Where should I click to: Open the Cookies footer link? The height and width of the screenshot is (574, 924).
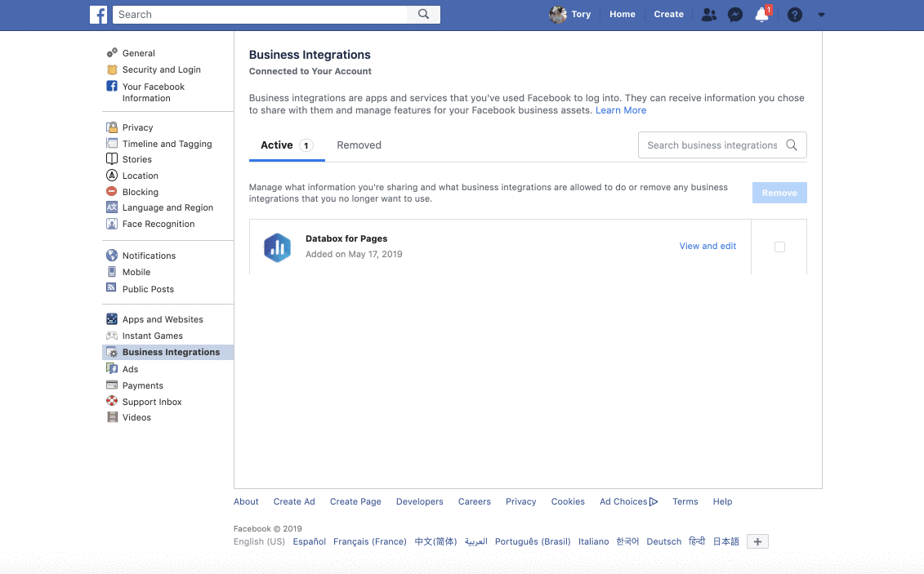[x=568, y=501]
